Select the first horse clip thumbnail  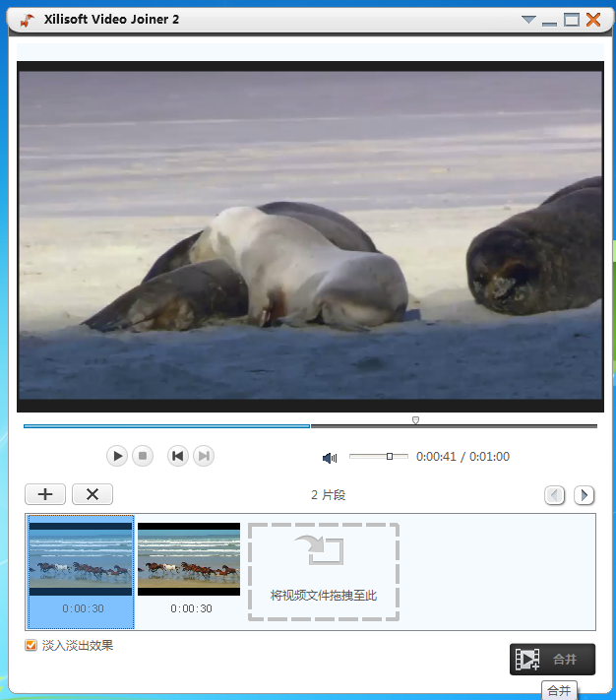click(81, 572)
